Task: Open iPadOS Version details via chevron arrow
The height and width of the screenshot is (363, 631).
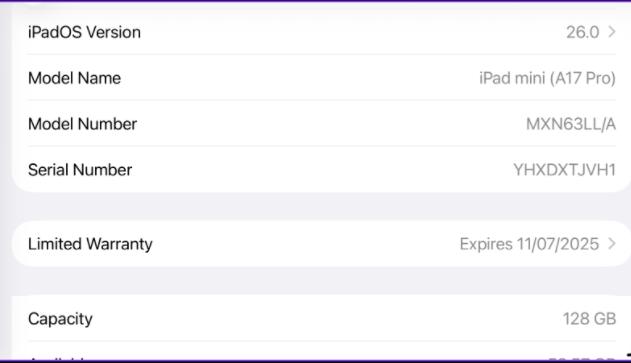Action: pos(612,32)
